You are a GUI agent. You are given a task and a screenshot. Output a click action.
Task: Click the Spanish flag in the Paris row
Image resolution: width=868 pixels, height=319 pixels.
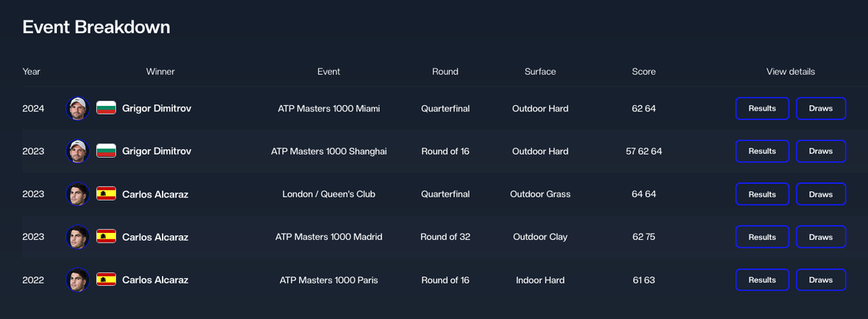coord(106,280)
